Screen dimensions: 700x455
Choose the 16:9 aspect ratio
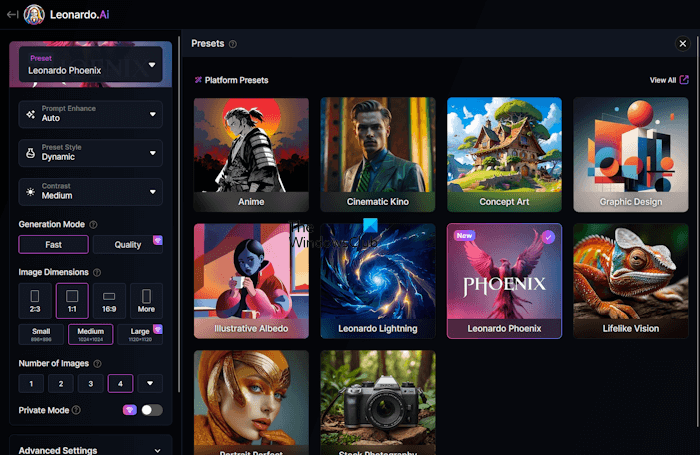(x=109, y=301)
